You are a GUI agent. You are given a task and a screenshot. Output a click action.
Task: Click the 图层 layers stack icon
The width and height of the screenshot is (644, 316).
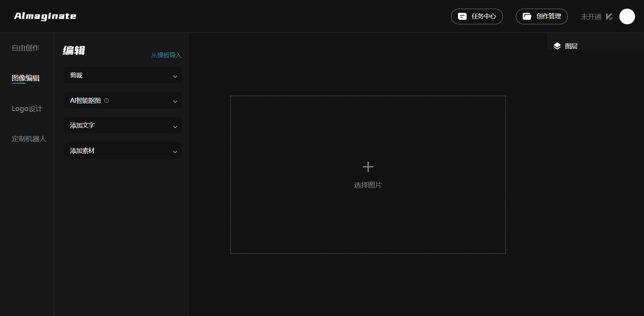coord(557,46)
